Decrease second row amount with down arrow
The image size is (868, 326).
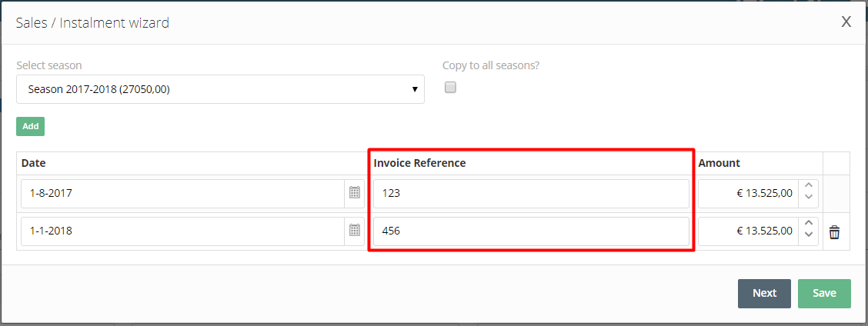click(x=808, y=237)
